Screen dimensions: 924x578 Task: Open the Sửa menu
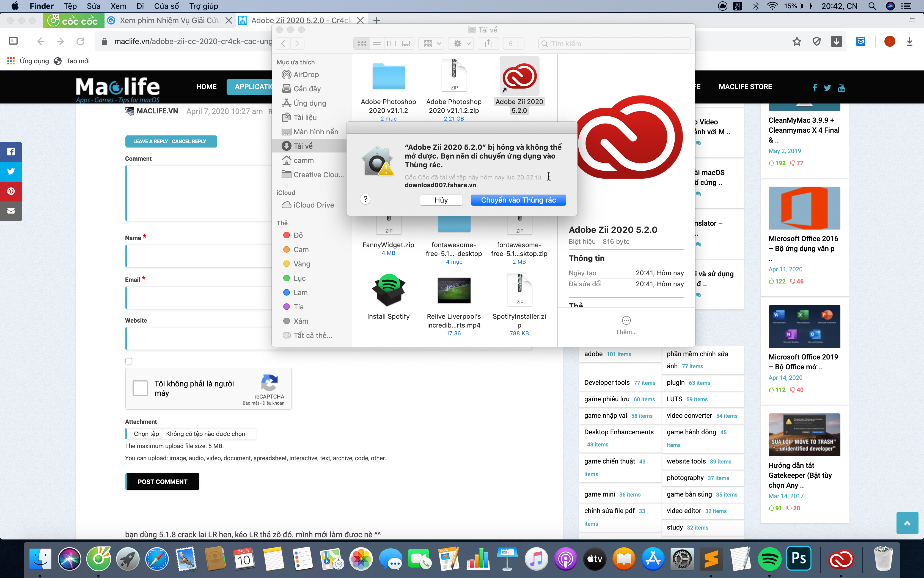click(94, 6)
